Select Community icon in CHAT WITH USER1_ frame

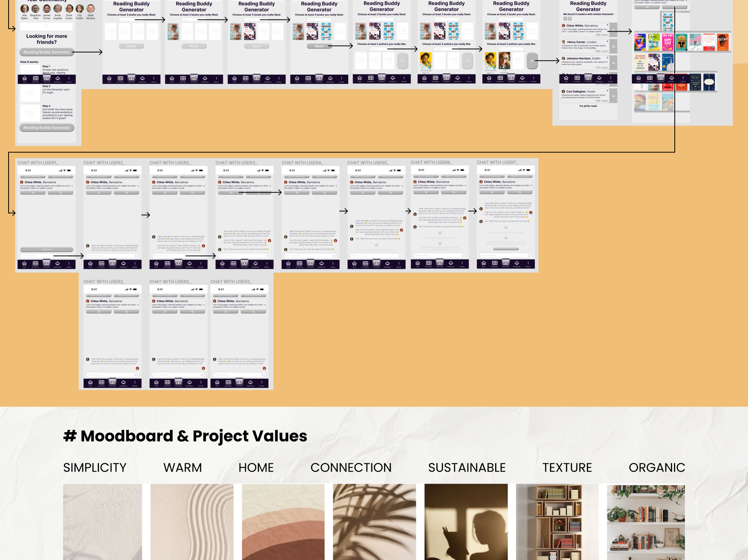[46, 263]
